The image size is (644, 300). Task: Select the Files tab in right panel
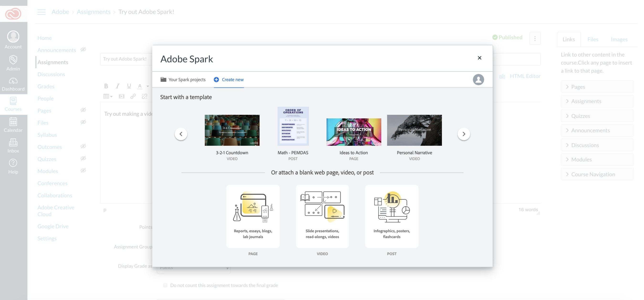point(592,40)
